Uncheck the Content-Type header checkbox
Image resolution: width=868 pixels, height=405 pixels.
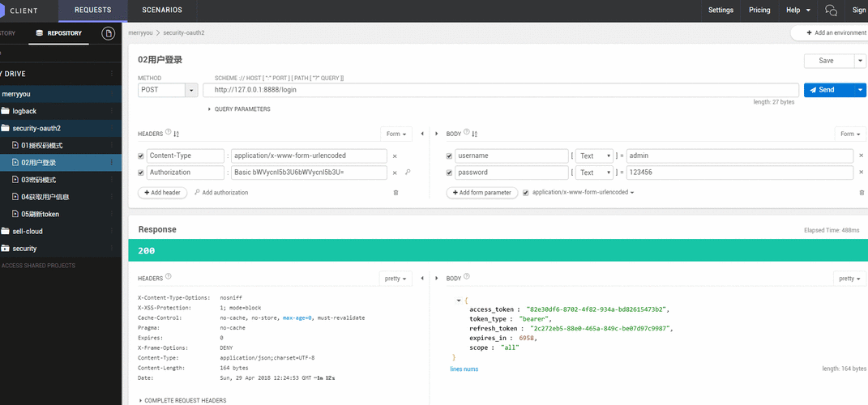tap(141, 156)
